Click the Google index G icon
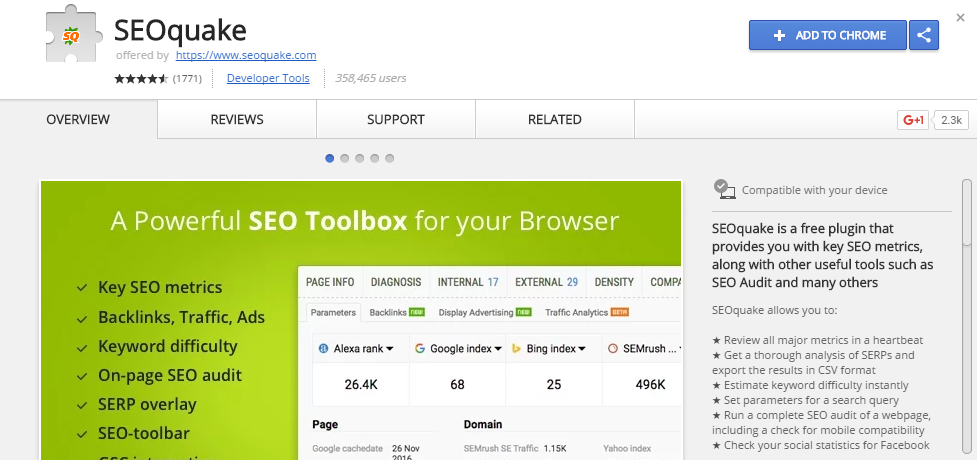Viewport: 977px width, 460px height. tap(420, 349)
